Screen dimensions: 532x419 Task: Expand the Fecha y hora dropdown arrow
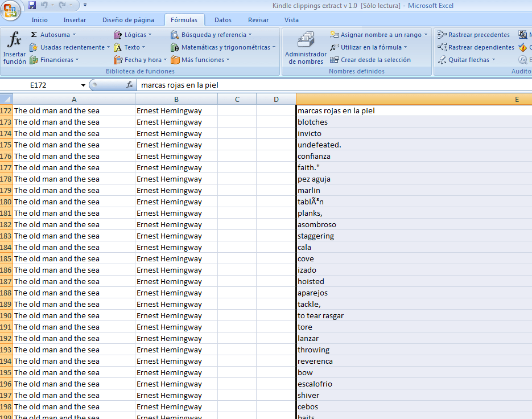pos(165,60)
